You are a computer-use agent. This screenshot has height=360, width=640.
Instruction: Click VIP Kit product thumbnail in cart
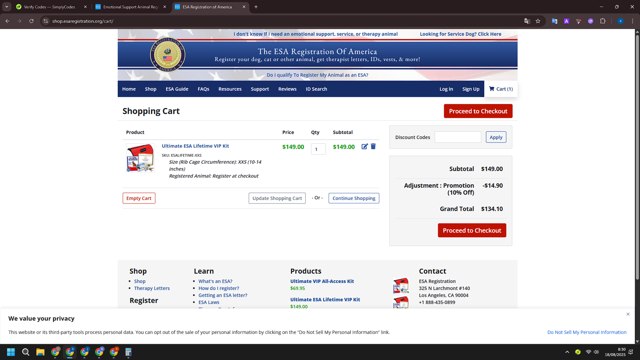[x=140, y=158]
